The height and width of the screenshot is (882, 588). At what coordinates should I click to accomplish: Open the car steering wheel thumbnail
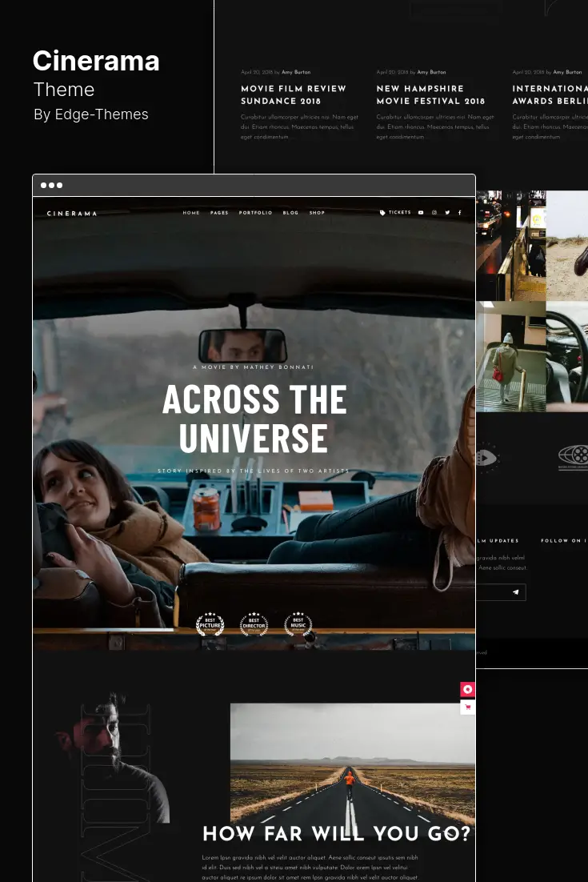coord(567,357)
